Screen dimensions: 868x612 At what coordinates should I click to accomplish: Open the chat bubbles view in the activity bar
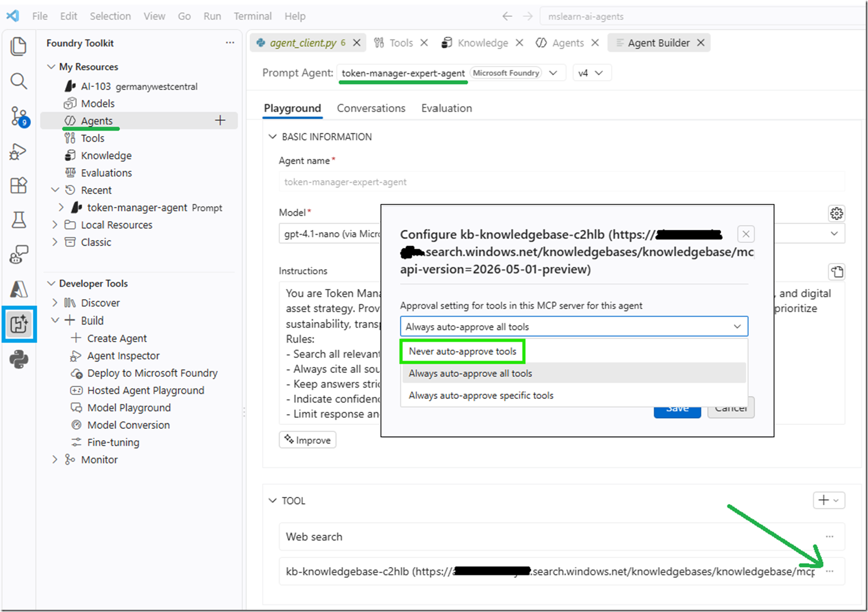(x=18, y=255)
